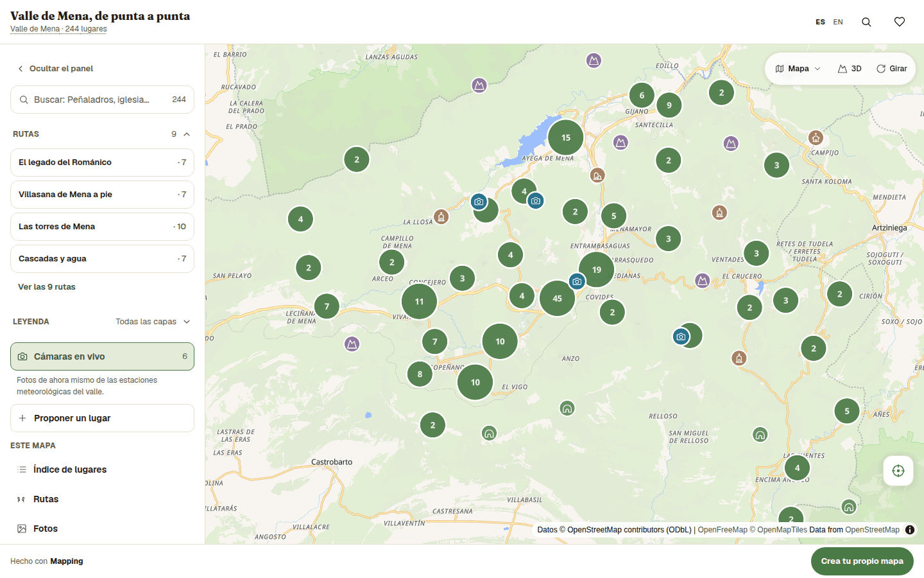Click Crea tu propio mapa button
The image size is (924, 578).
click(862, 561)
